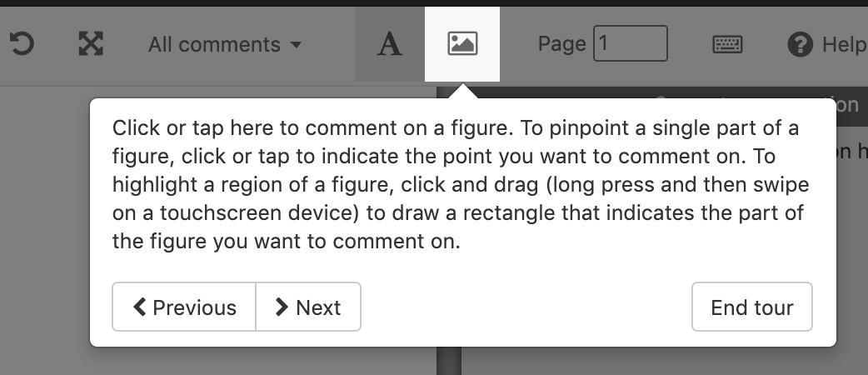The height and width of the screenshot is (375, 868).
Task: Click the Page number input field
Action: (631, 43)
